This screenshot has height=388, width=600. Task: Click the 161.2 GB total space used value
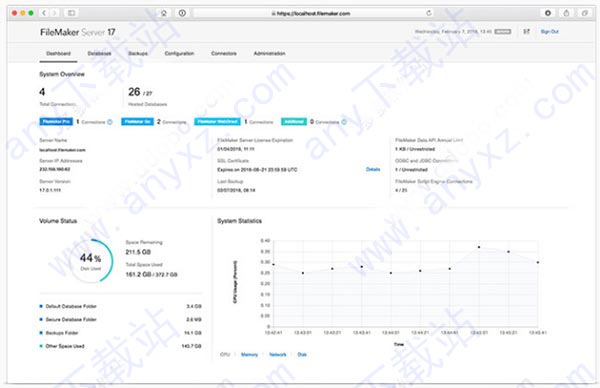coord(139,274)
